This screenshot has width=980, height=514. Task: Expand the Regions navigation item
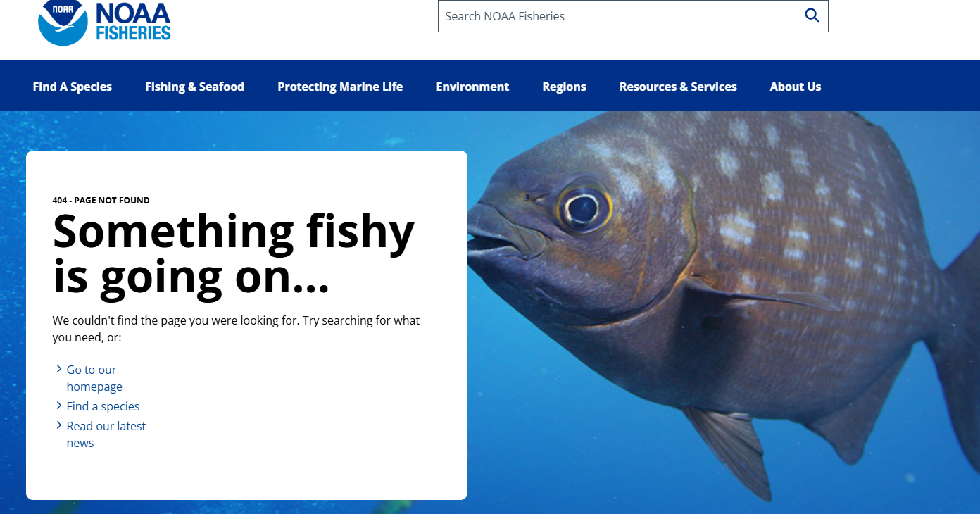[x=564, y=87]
